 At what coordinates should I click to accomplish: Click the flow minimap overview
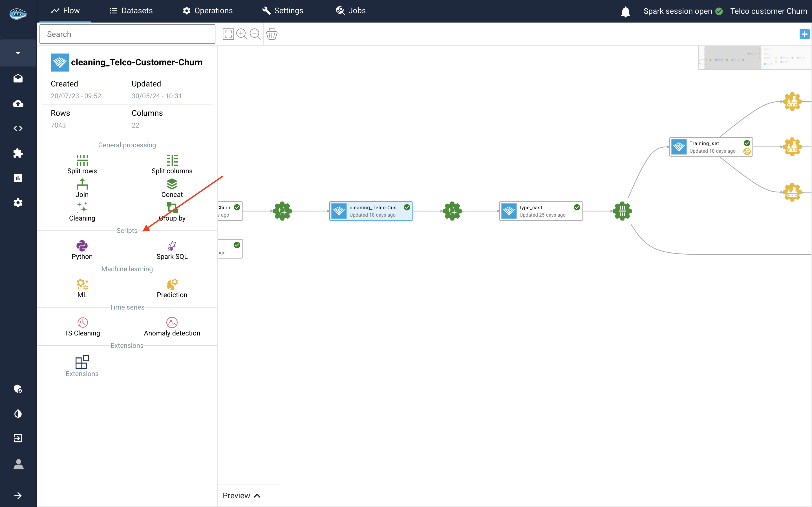[x=754, y=58]
